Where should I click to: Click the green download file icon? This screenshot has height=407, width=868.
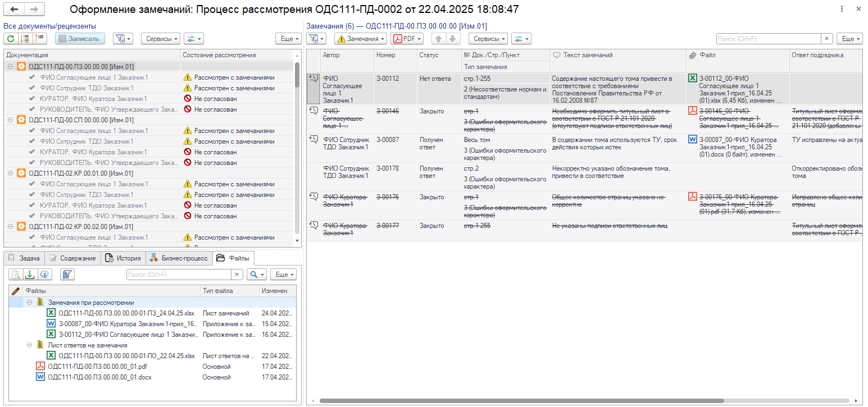tap(30, 275)
